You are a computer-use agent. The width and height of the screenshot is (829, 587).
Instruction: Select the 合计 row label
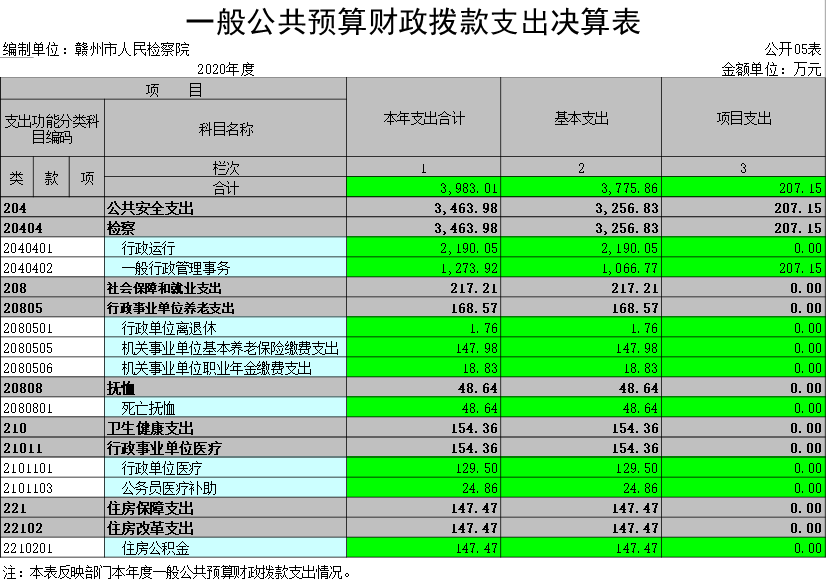(x=226, y=188)
